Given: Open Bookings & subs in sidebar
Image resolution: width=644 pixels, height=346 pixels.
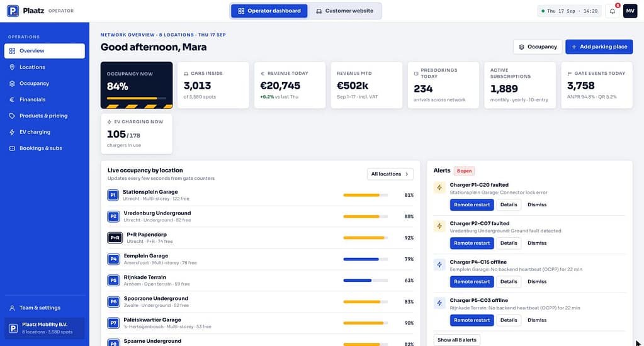Looking at the screenshot, I should (44, 148).
